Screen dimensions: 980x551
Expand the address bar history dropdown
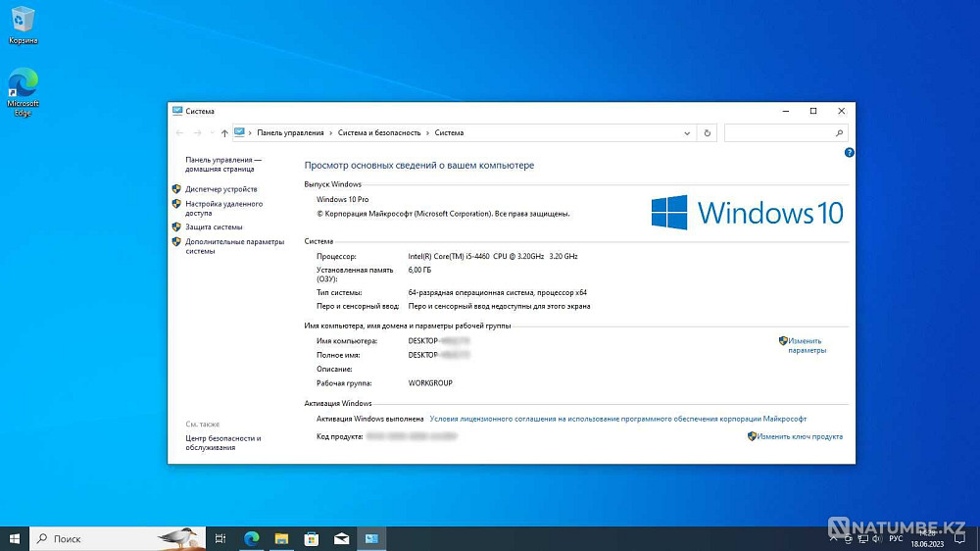[687, 132]
